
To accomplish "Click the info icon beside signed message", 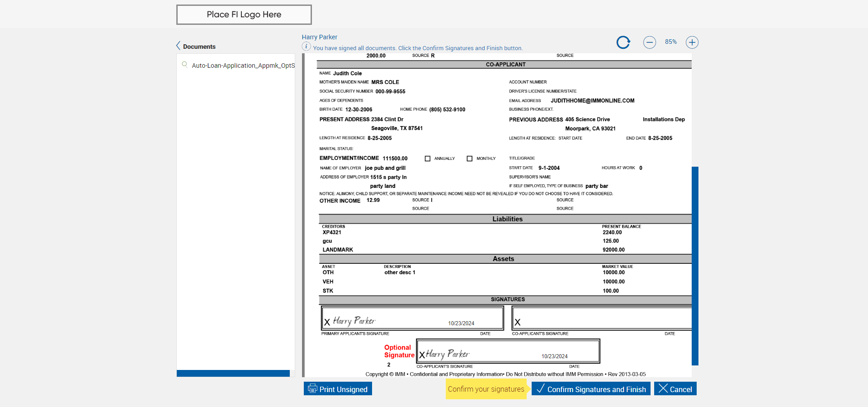I will pyautogui.click(x=306, y=47).
